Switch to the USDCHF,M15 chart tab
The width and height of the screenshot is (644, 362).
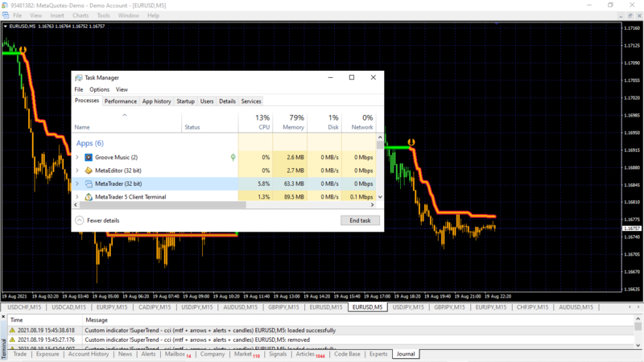[x=24, y=307]
